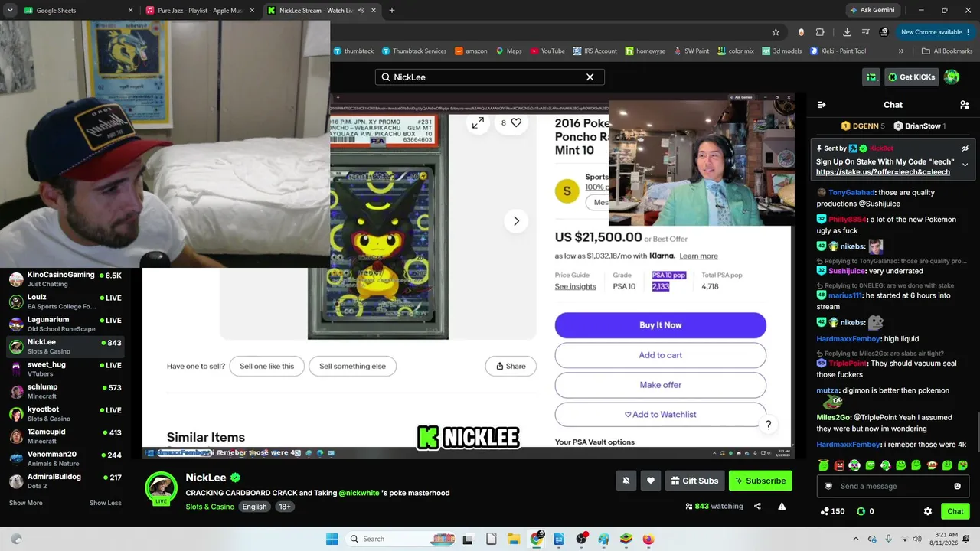This screenshot has height=551, width=980.
Task: Open the Slots & Casino category link
Action: pos(210,507)
